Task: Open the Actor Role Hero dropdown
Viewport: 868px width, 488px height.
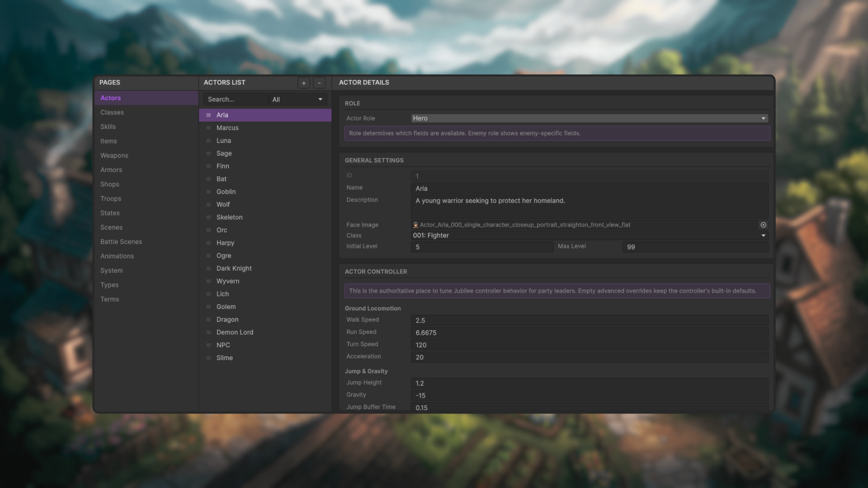Action: pyautogui.click(x=590, y=118)
